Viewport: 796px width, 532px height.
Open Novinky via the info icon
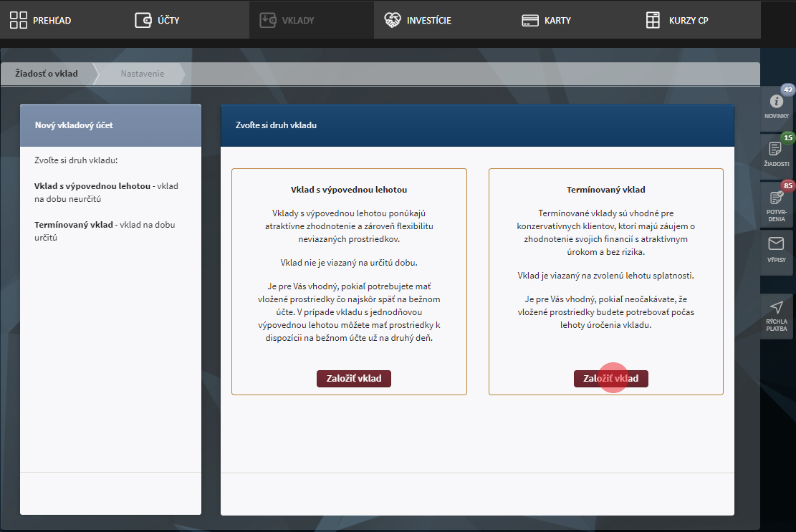(x=776, y=102)
